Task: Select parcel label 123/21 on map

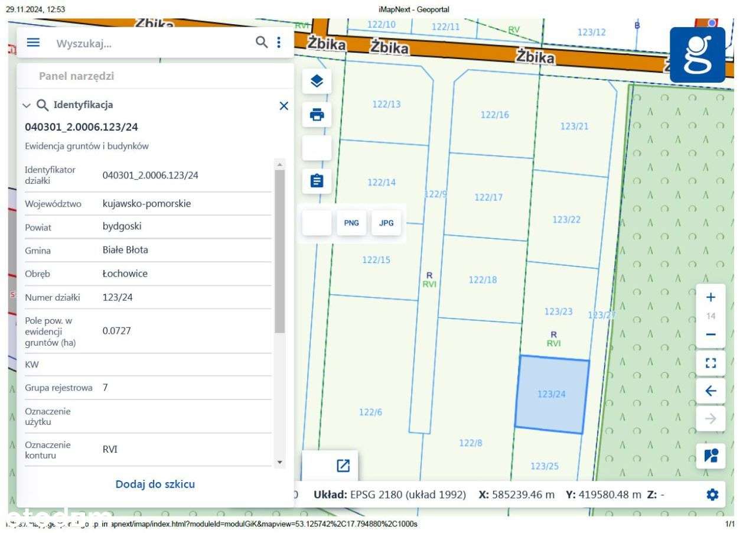Action: coord(574,126)
